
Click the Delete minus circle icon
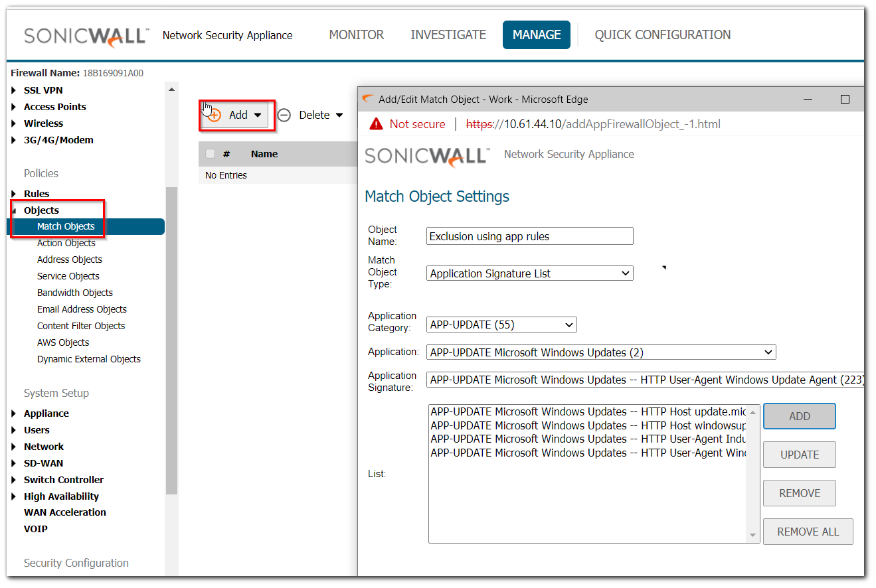284,115
